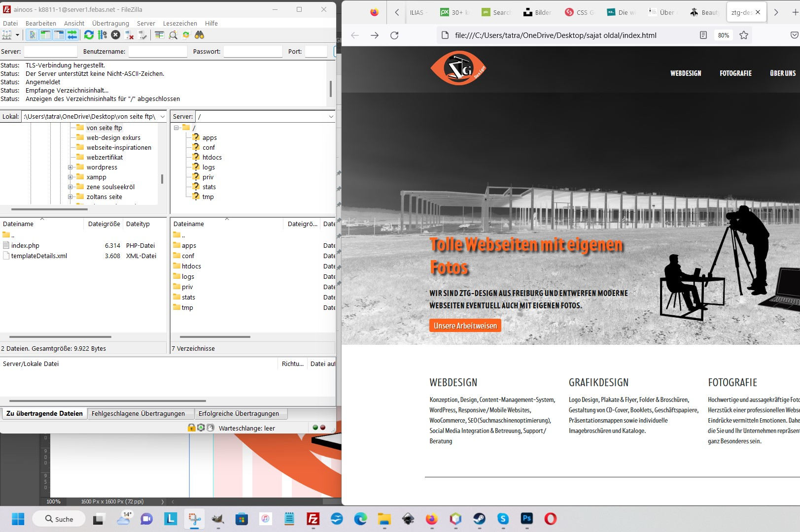Go back in the browser
The image size is (800, 532).
click(355, 35)
